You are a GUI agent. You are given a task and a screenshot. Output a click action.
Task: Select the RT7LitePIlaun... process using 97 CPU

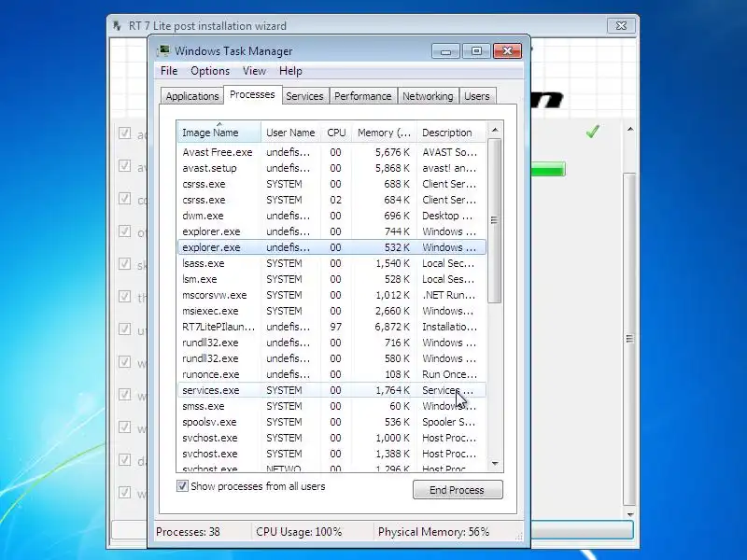point(331,327)
